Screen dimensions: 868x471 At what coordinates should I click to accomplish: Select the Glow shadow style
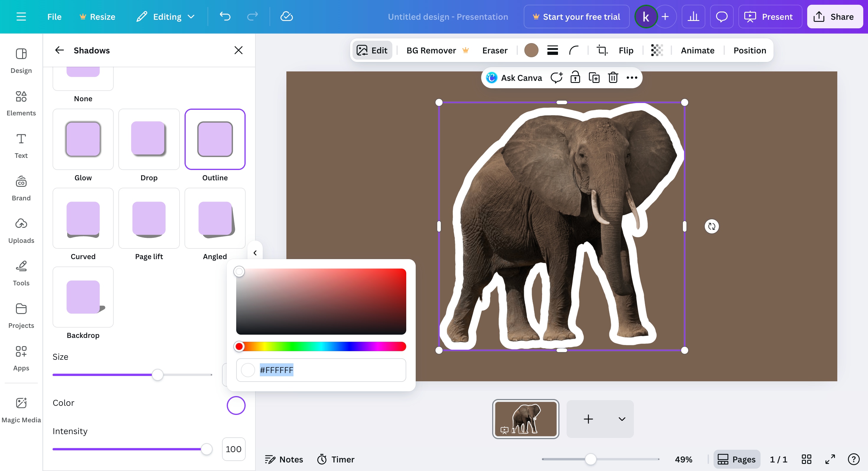tap(83, 139)
